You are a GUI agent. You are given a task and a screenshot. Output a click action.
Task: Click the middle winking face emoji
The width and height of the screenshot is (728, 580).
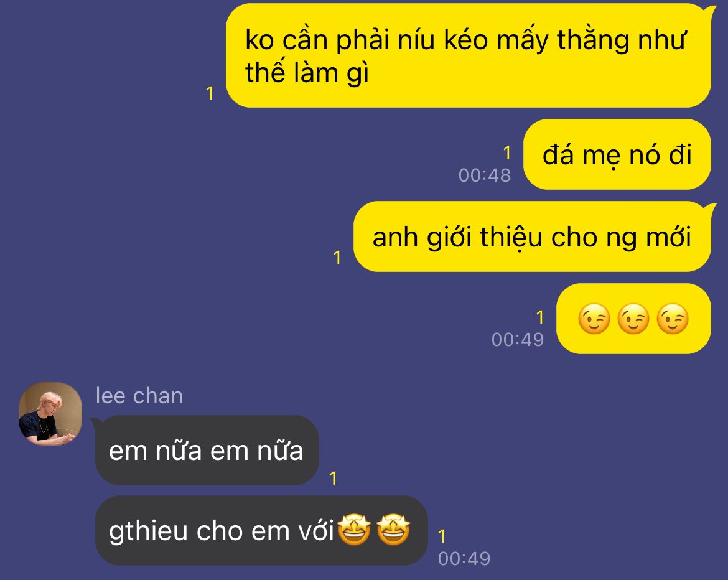tap(633, 319)
